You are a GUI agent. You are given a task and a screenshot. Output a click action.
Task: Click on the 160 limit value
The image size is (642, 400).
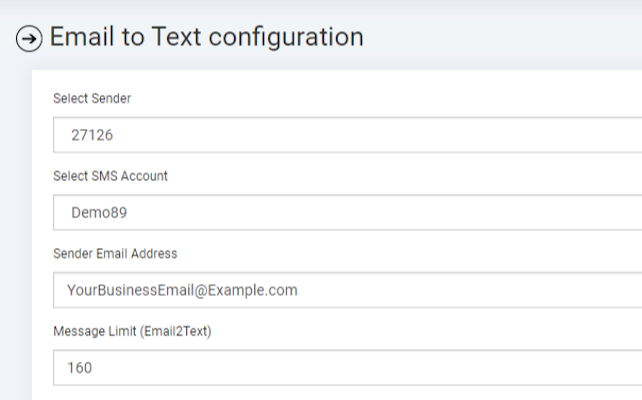coord(79,367)
